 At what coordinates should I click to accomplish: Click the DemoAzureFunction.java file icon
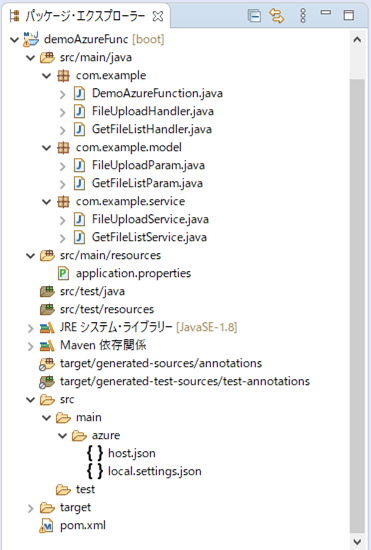click(80, 93)
